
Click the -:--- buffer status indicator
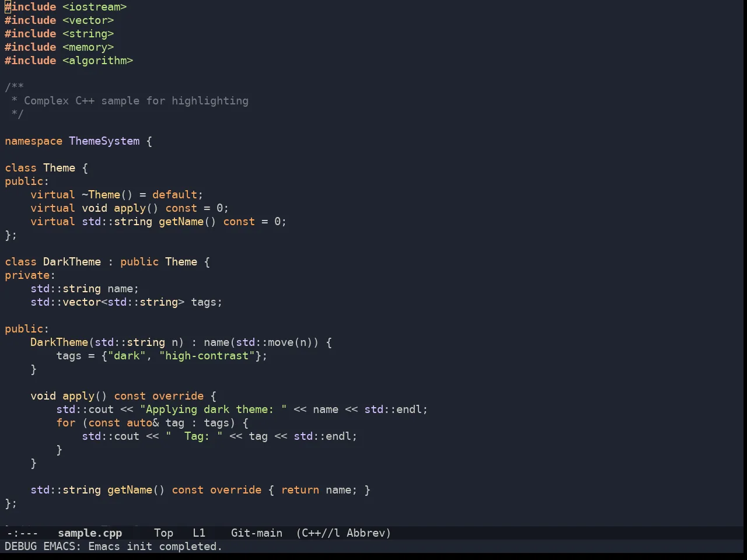(x=22, y=533)
